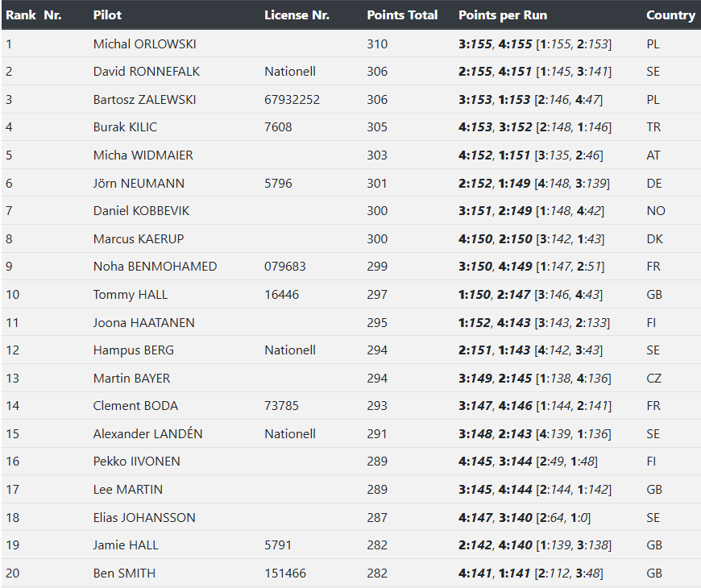Click Clement BODA's license number 73785
701x588 pixels.
(x=281, y=406)
